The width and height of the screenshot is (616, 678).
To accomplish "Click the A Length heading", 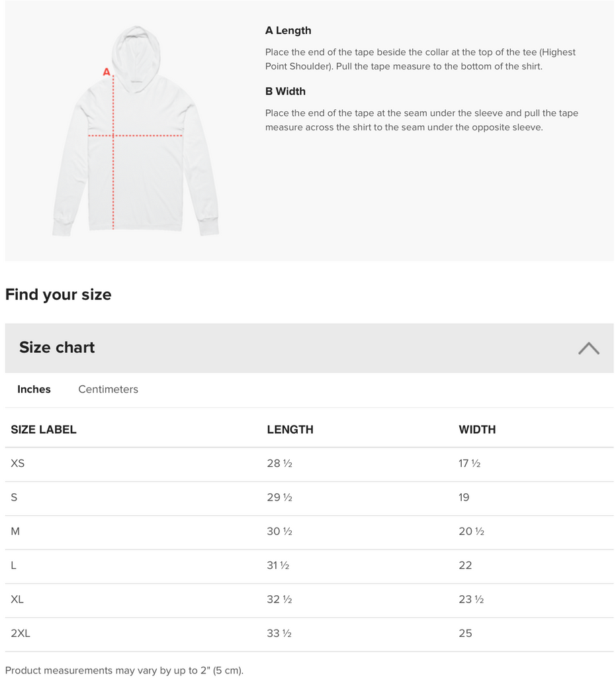I will [288, 30].
